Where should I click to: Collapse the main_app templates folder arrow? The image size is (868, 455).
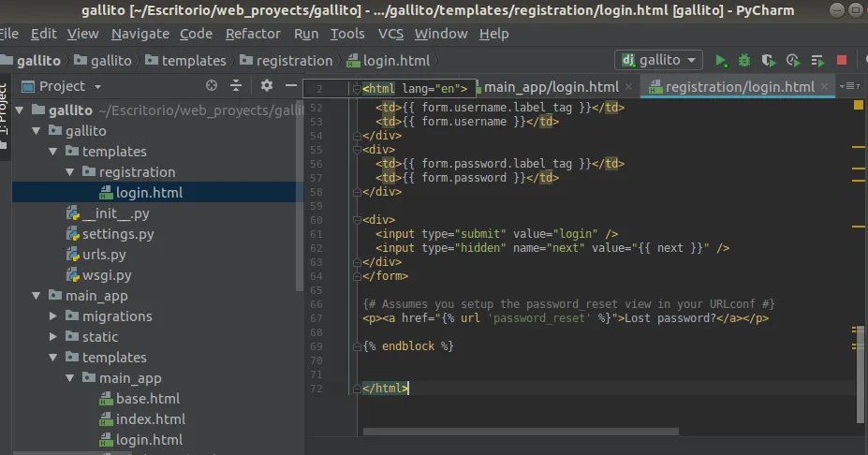pyautogui.click(x=53, y=358)
